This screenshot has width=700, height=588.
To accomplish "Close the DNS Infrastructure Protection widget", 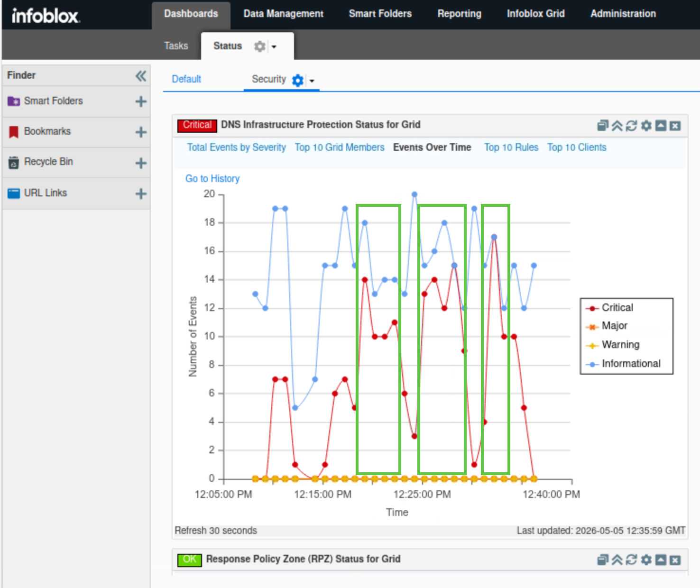I will click(675, 126).
